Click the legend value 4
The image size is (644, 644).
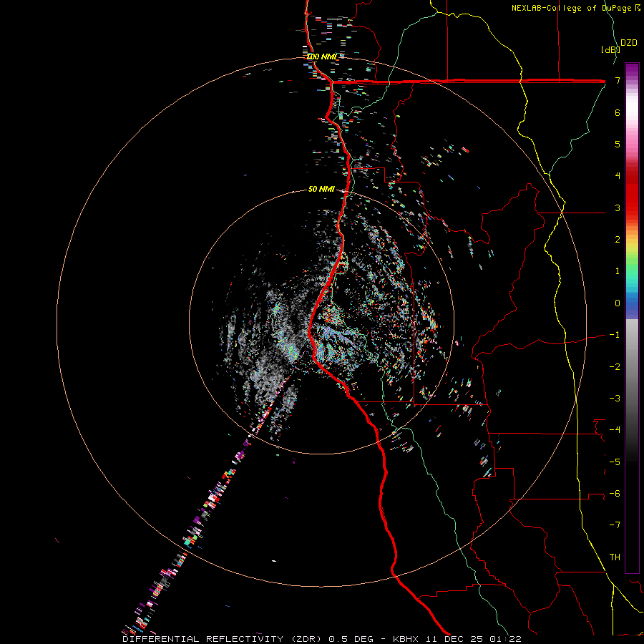[x=618, y=176]
